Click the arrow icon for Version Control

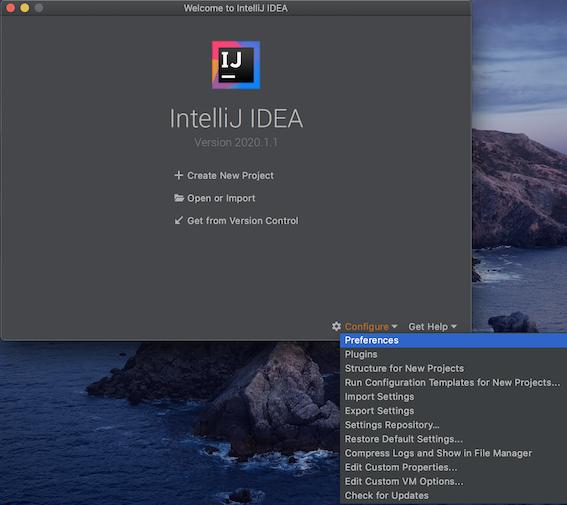coord(178,220)
